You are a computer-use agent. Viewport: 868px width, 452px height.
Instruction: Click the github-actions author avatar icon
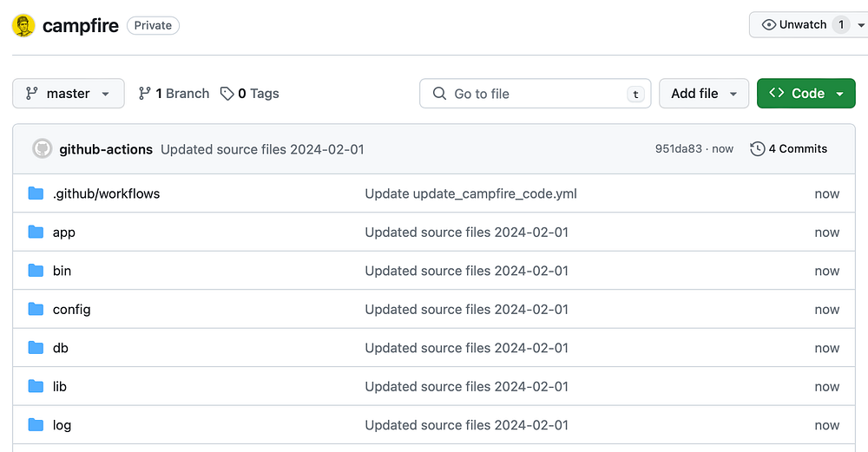click(43, 149)
